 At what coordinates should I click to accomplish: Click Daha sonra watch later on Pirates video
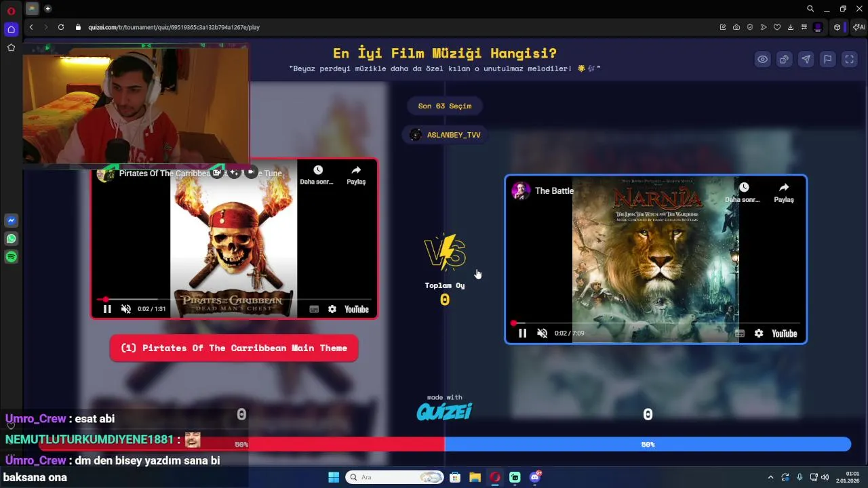[x=317, y=175]
